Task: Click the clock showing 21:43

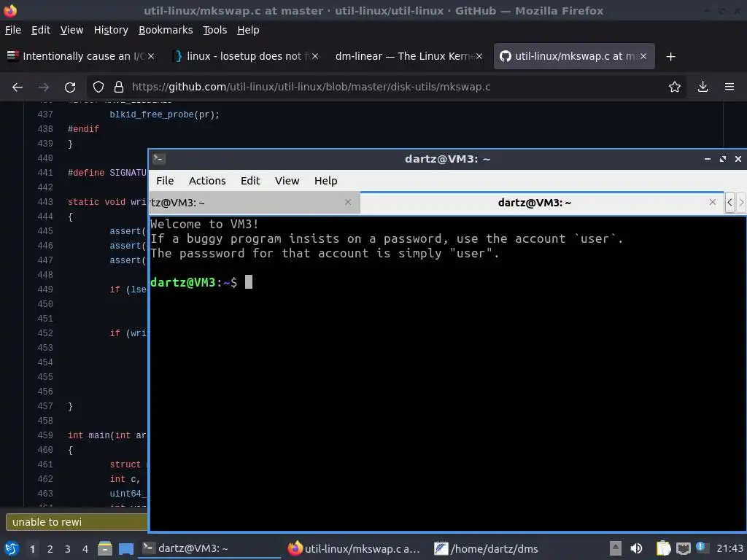Action: click(x=729, y=548)
